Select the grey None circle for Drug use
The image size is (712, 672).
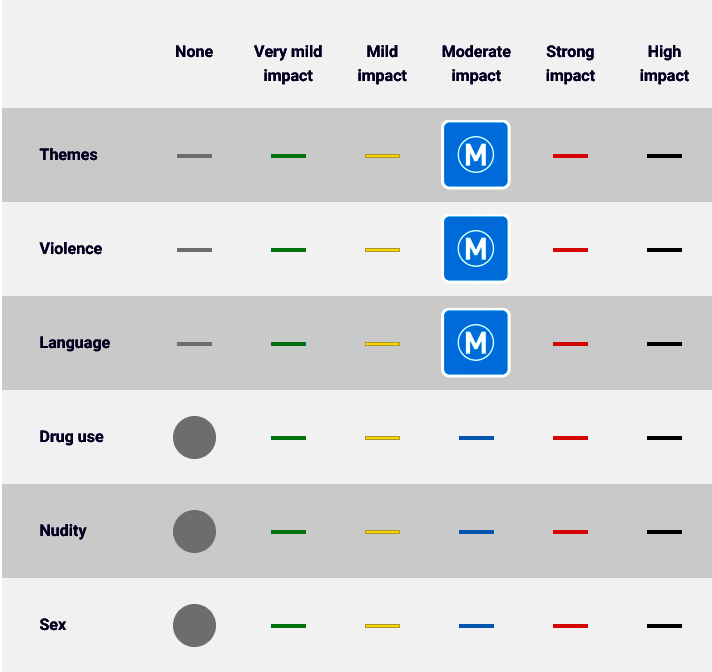194,437
